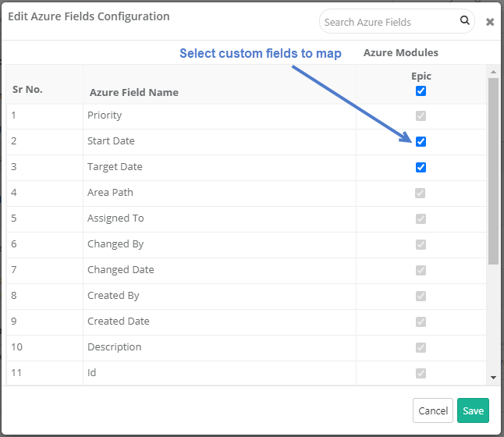Uncheck the Target Date Epic checkbox

(421, 167)
